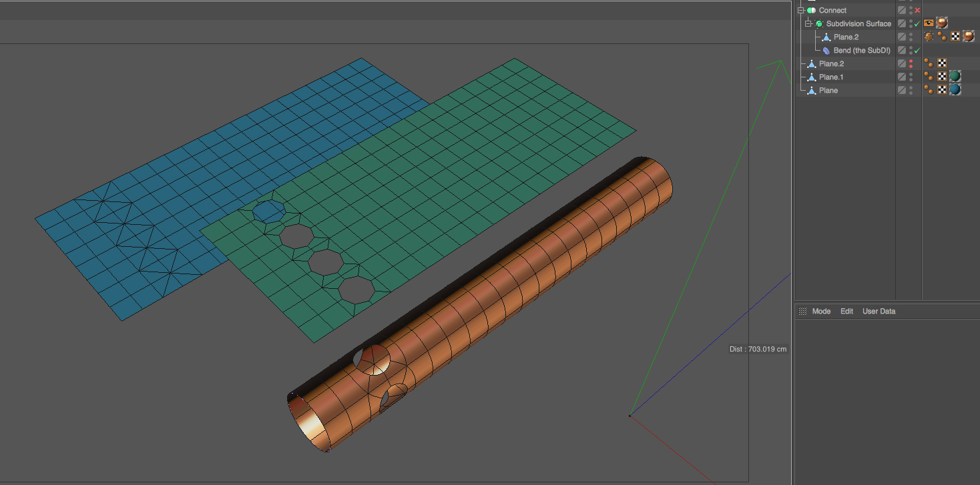Collapse the Connect object hierarchy
The width and height of the screenshot is (980, 485).
[800, 11]
